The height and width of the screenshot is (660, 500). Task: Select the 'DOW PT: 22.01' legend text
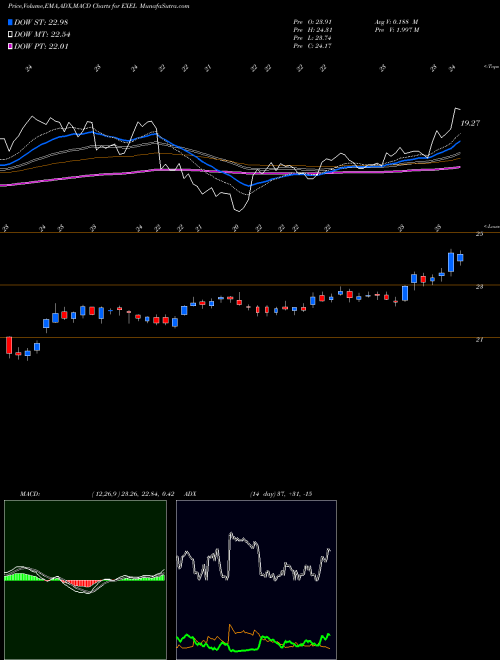coord(41,47)
